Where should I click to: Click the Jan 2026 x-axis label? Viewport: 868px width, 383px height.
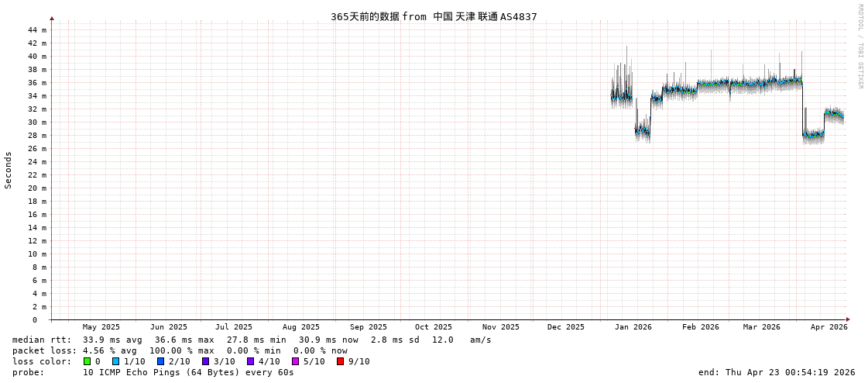[633, 327]
